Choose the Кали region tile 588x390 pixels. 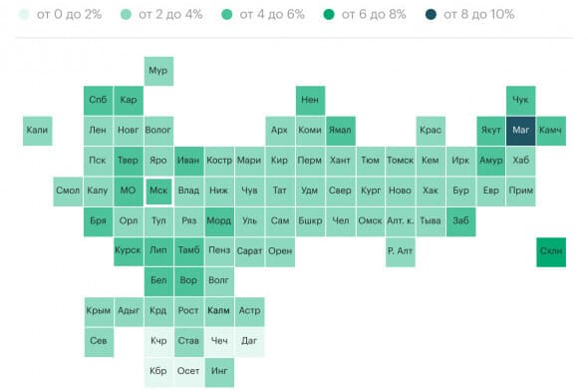pos(38,131)
